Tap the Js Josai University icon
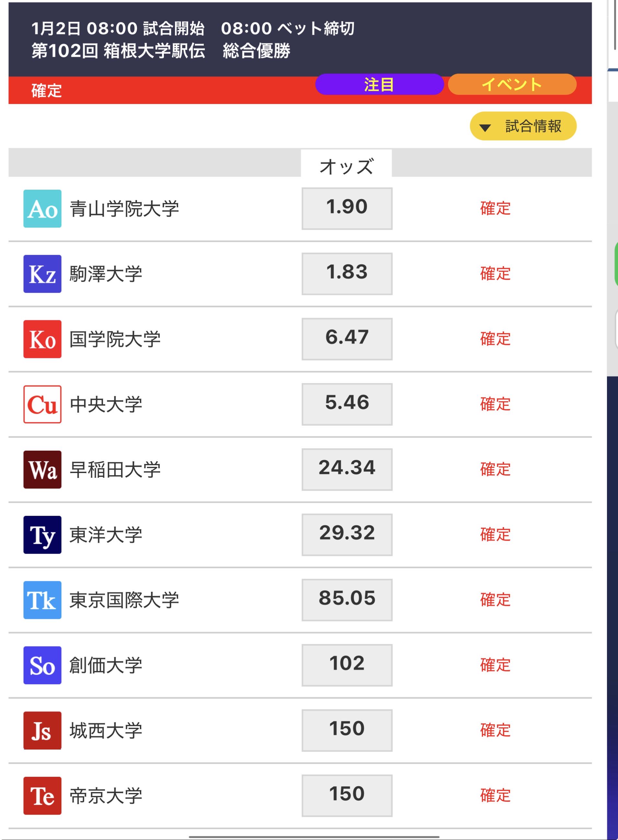 (x=42, y=730)
